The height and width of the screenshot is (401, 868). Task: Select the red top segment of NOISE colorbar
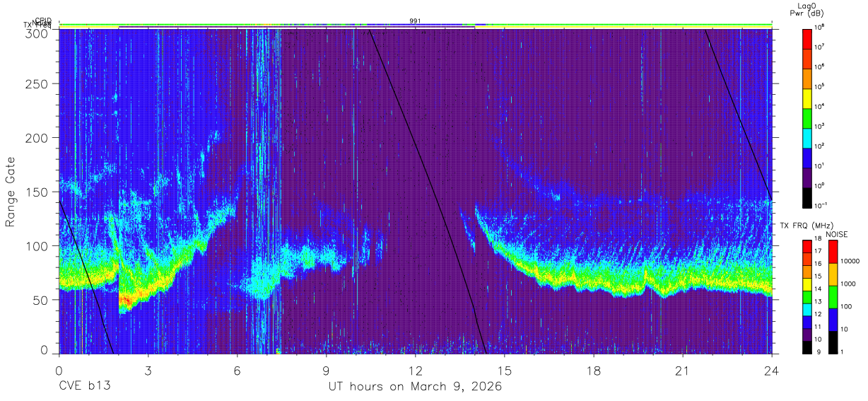click(x=833, y=252)
